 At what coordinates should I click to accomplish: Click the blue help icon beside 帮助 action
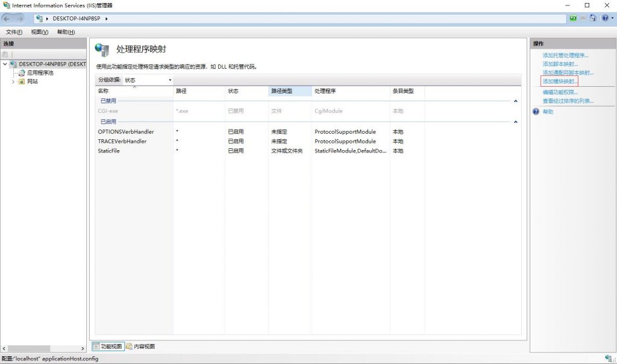click(536, 111)
